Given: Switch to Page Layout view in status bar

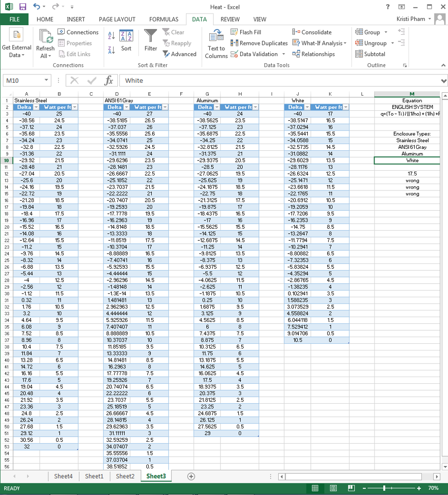Looking at the screenshot, I should click(x=333, y=488).
